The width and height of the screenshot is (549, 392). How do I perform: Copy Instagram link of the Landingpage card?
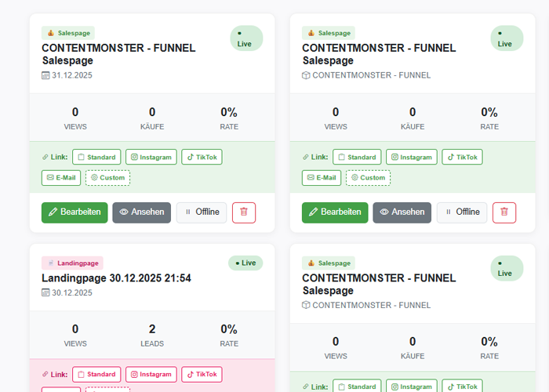(x=151, y=375)
